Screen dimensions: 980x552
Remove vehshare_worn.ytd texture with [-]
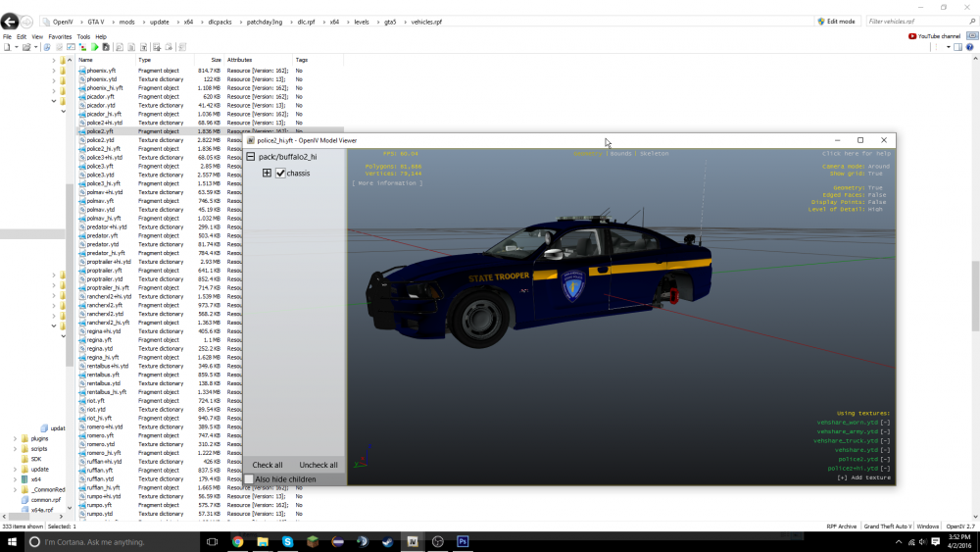885,423
